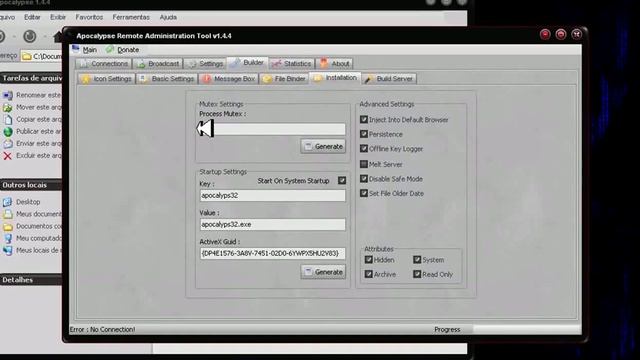Select the Installation sub-tab

click(x=335, y=78)
